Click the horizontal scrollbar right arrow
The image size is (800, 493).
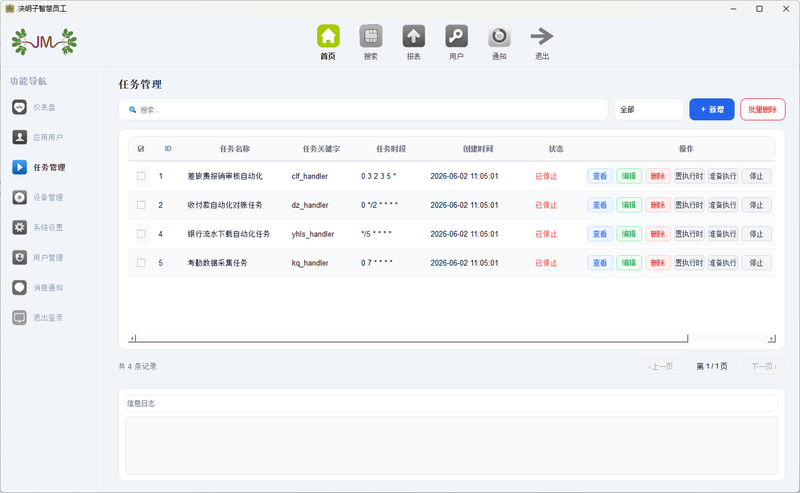coord(771,338)
